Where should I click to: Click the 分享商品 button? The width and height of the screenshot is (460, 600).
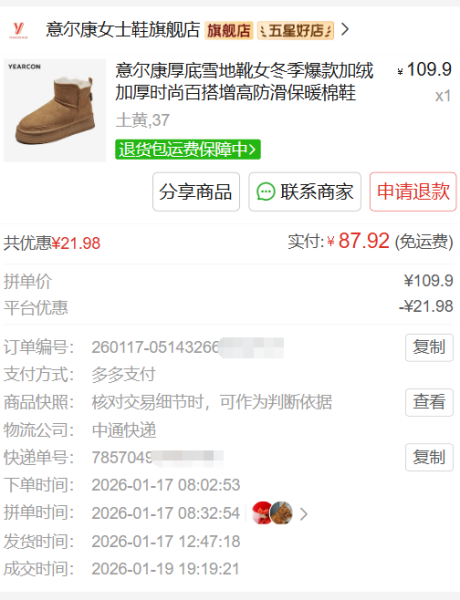click(x=196, y=192)
